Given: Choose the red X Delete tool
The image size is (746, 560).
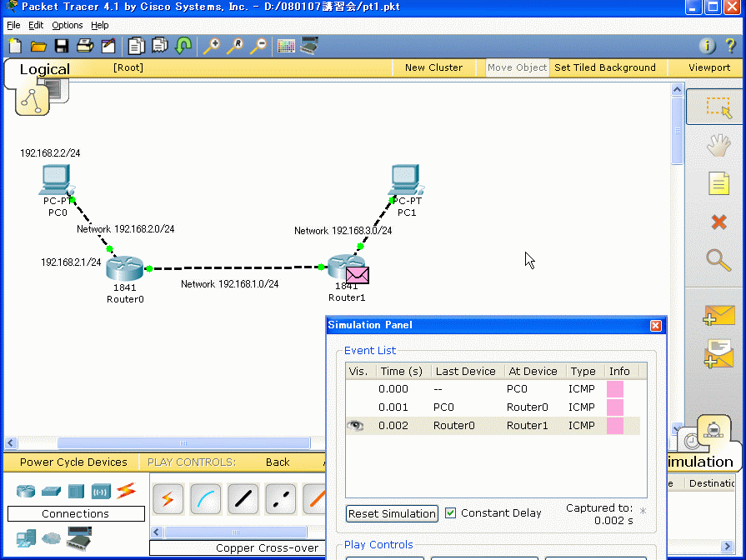Looking at the screenshot, I should tap(718, 222).
